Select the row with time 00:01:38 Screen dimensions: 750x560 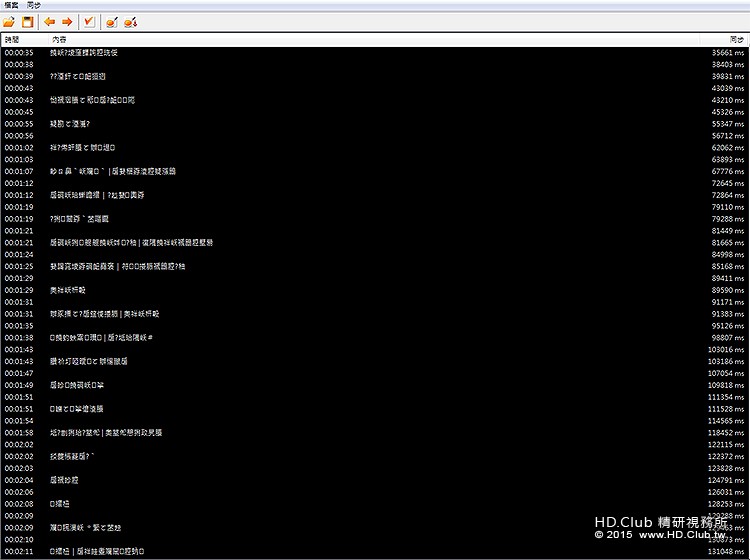coord(375,338)
